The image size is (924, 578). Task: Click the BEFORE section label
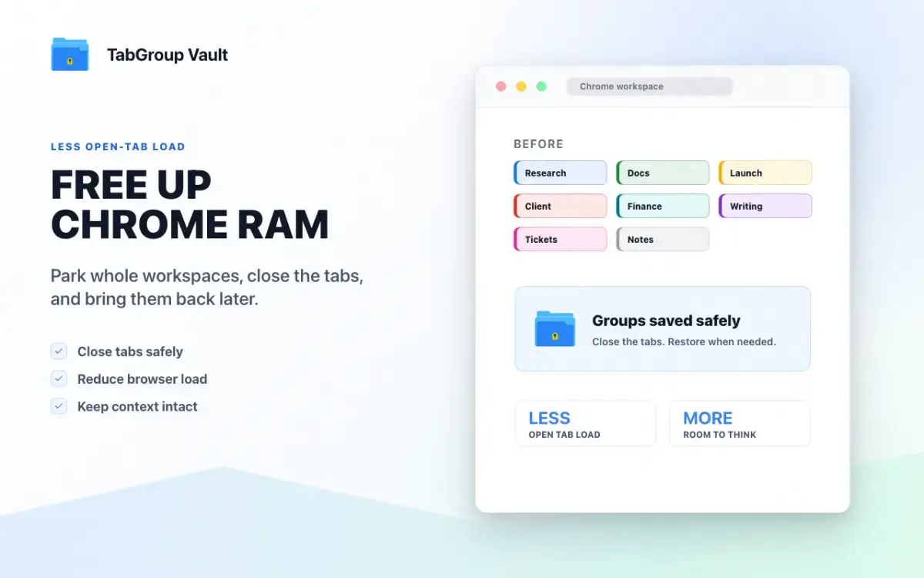tap(539, 144)
